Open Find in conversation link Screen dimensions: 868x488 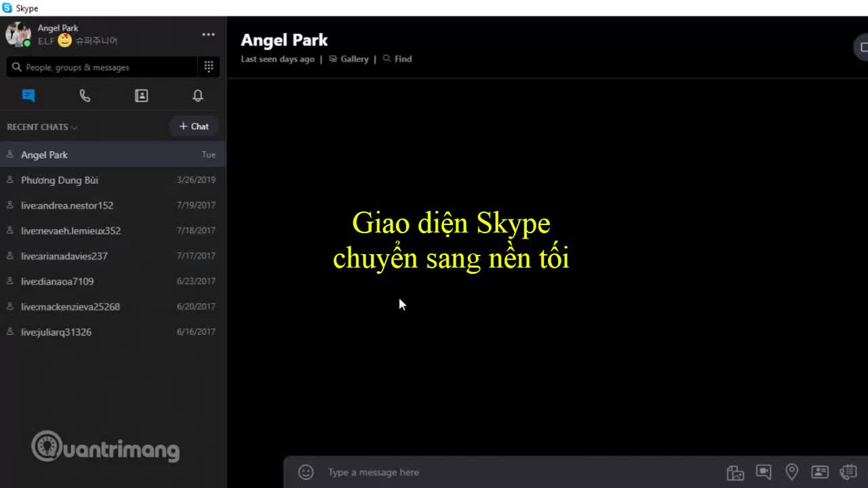[x=397, y=59]
